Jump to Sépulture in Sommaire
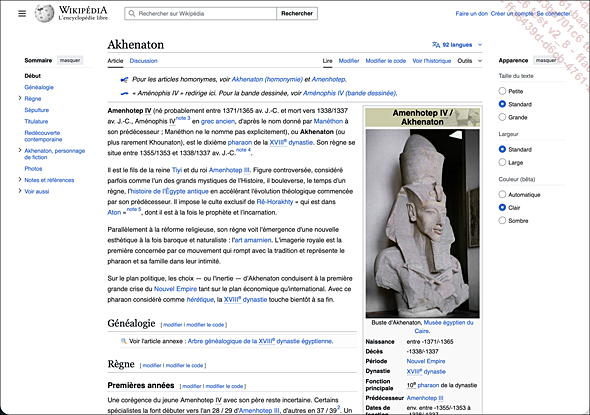 36,110
